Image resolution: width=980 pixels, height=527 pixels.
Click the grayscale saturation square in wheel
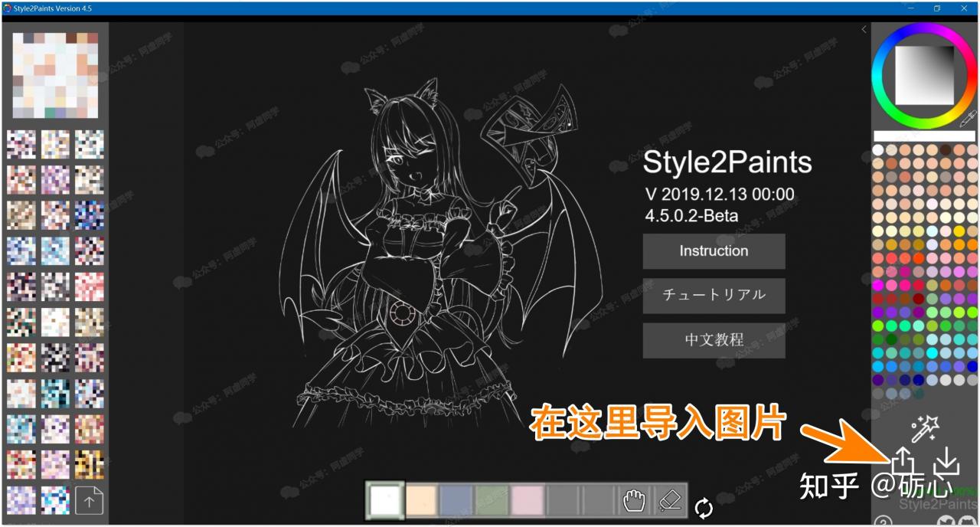point(925,75)
